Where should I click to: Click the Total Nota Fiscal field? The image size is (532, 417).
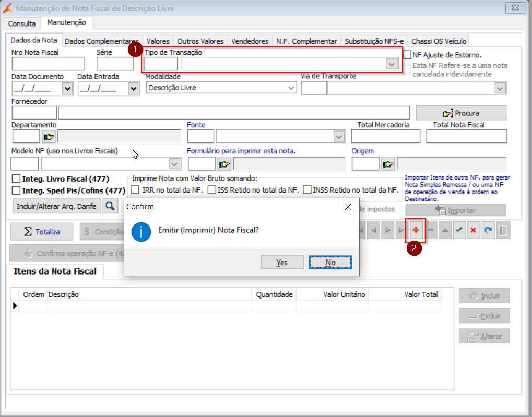(467, 136)
